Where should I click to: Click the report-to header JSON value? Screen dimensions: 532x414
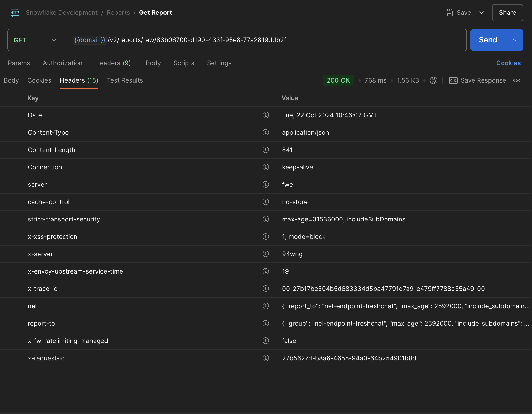[405, 324]
